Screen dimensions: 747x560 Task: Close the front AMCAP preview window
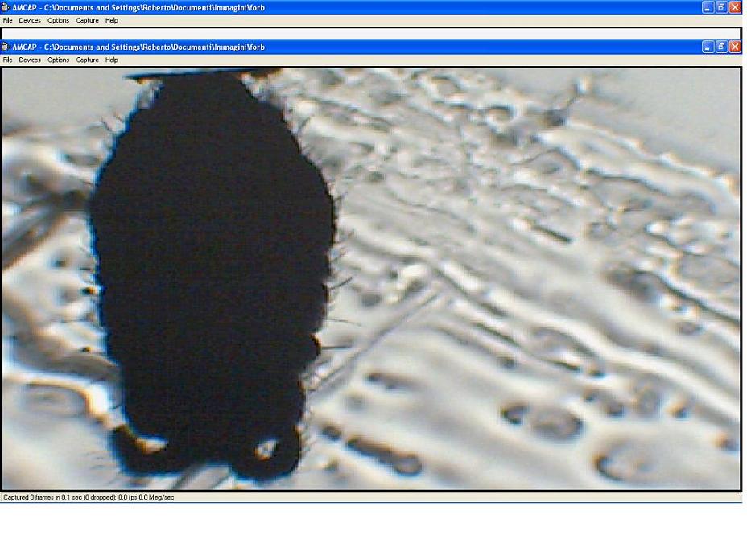(735, 47)
